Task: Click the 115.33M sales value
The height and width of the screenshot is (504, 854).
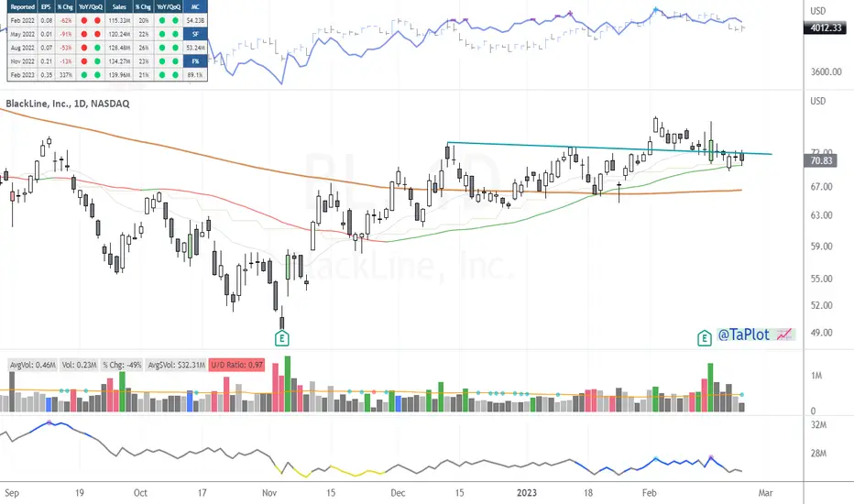Action: click(x=119, y=20)
